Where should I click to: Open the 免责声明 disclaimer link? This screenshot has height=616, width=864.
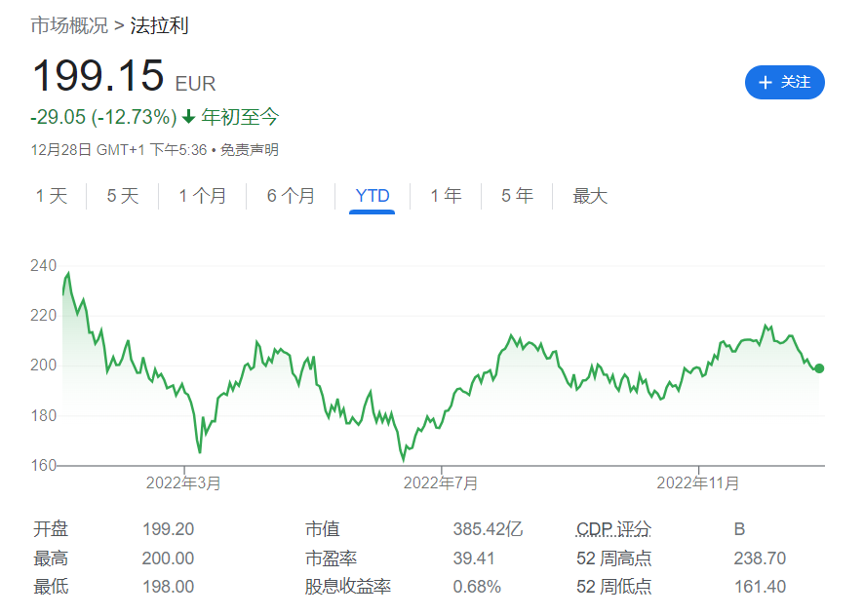point(250,150)
